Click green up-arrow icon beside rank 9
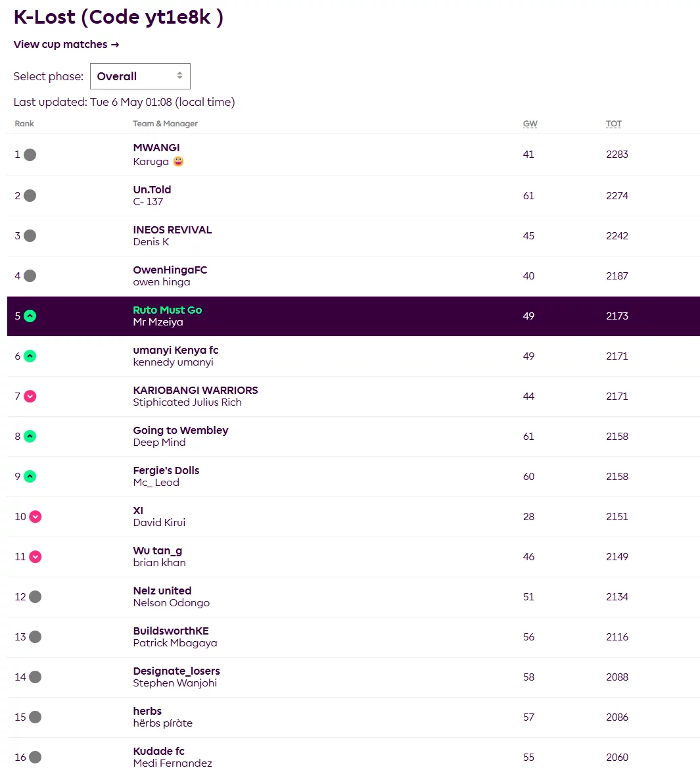 tap(30, 477)
